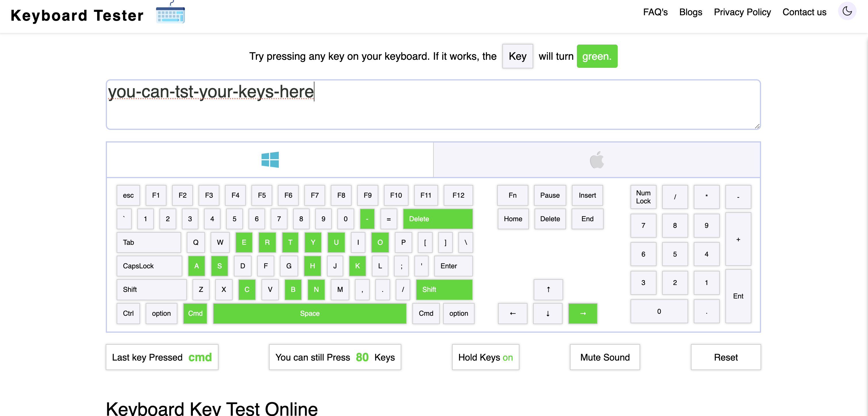Click the green K key

[x=358, y=266]
